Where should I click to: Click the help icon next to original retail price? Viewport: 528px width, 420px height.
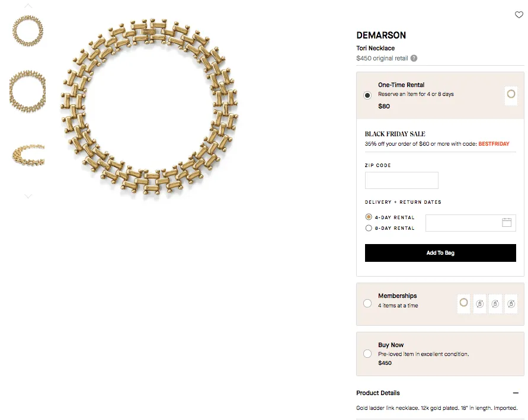[x=415, y=58]
